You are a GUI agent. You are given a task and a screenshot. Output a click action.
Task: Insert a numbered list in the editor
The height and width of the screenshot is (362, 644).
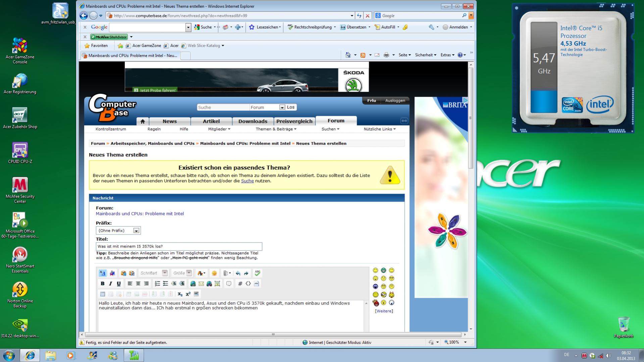(x=157, y=283)
